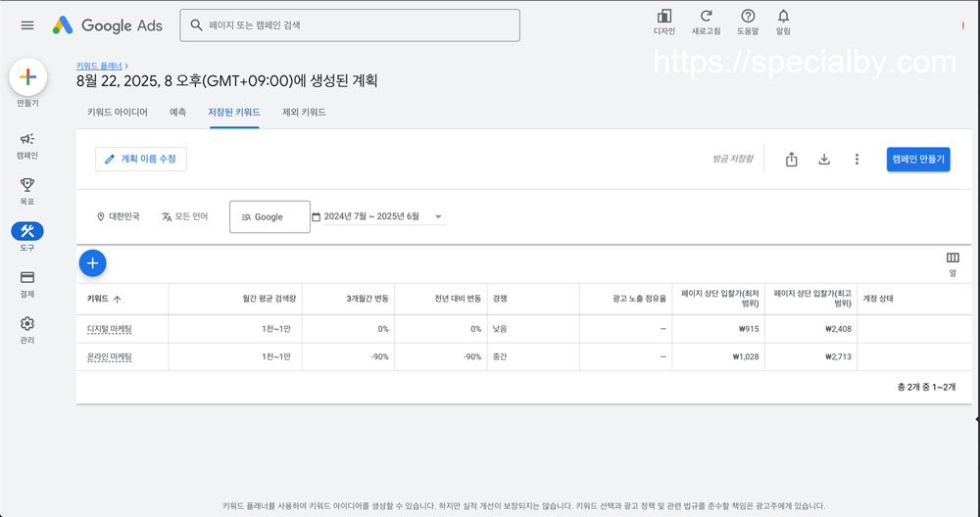Click the 새로고침 refresh icon
Viewport: 980px width, 517px height.
pyautogui.click(x=706, y=22)
